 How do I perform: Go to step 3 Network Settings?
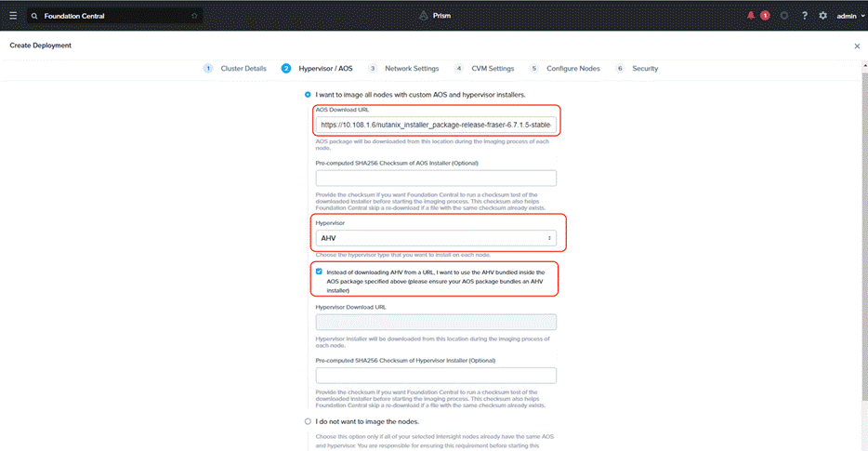[403, 68]
